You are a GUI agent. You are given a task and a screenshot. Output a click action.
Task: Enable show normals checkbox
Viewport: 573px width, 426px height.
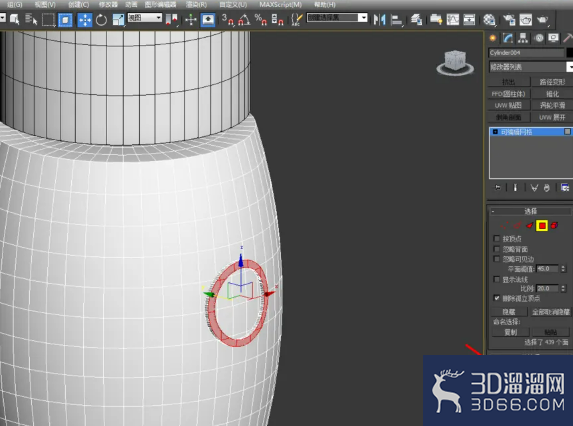[497, 279]
